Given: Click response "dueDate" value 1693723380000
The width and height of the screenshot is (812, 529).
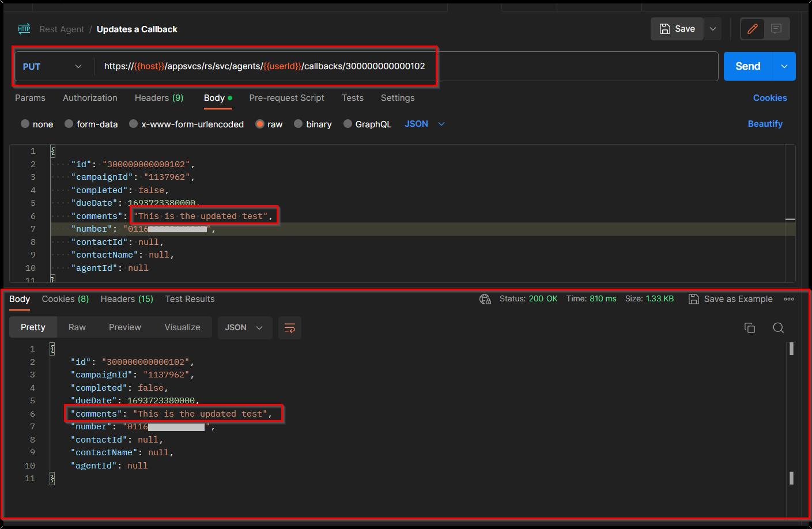Looking at the screenshot, I should click(161, 401).
